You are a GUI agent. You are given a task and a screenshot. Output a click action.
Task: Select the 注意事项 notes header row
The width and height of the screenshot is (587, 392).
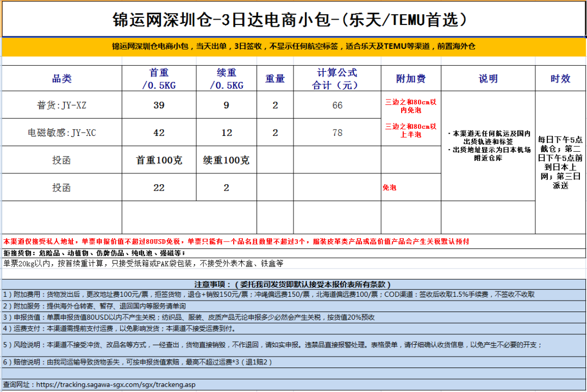pyautogui.click(x=293, y=284)
